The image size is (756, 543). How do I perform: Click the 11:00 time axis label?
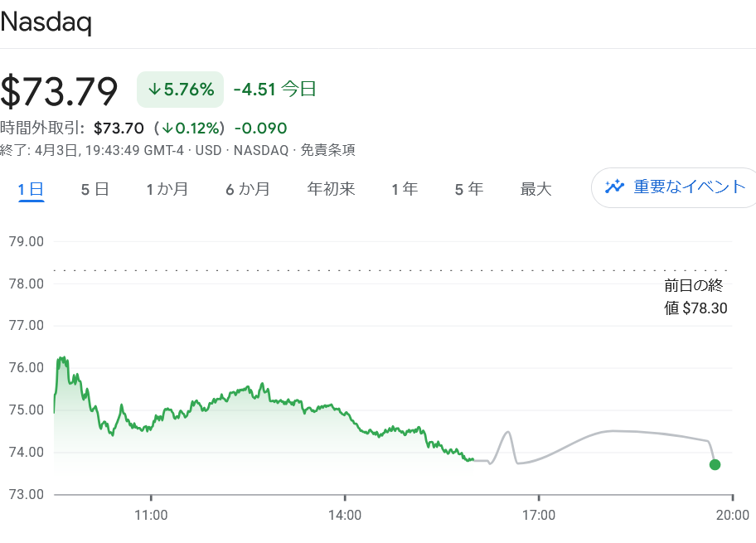(151, 515)
